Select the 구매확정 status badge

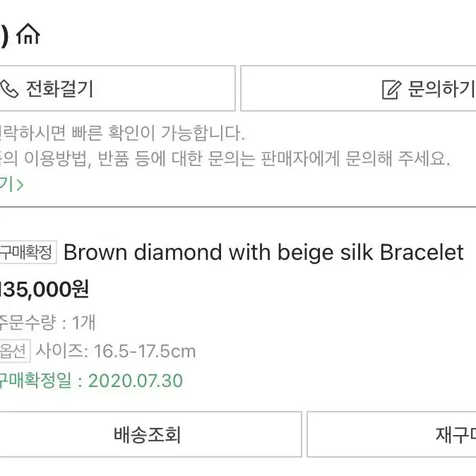coord(28,252)
